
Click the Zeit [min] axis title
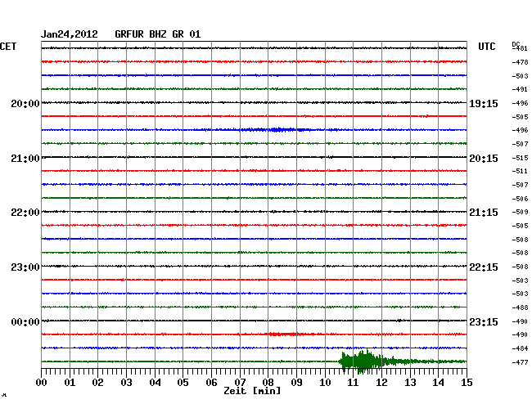(252, 391)
